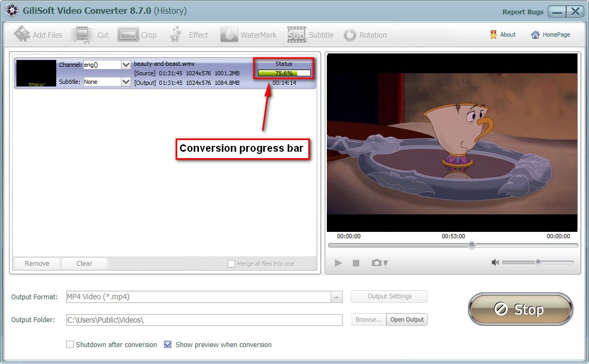Image resolution: width=589 pixels, height=364 pixels.
Task: Click the (History) title text
Action: 170,11
